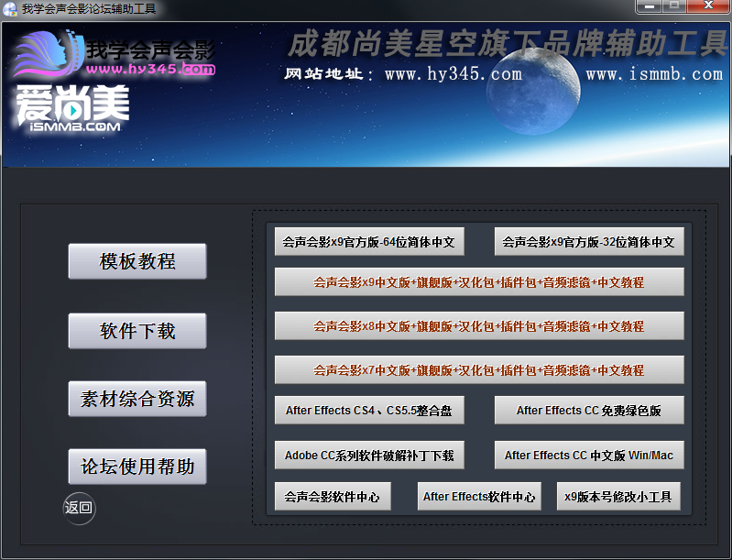Minimize the window
The height and width of the screenshot is (560, 732).
(649, 6)
